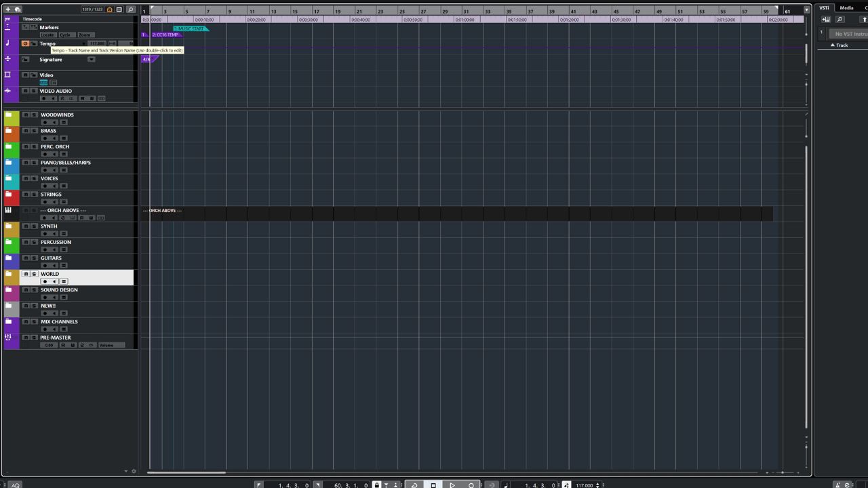Solo the WORLD folder track
Viewport: 868px width, 488px height.
coord(34,274)
